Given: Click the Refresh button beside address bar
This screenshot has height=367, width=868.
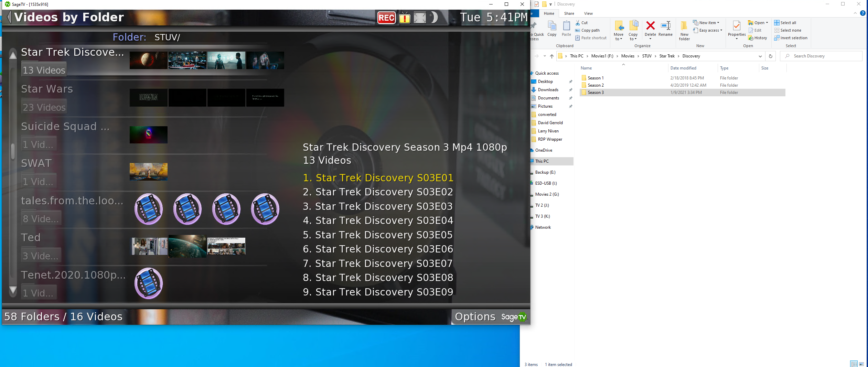Looking at the screenshot, I should (x=771, y=56).
